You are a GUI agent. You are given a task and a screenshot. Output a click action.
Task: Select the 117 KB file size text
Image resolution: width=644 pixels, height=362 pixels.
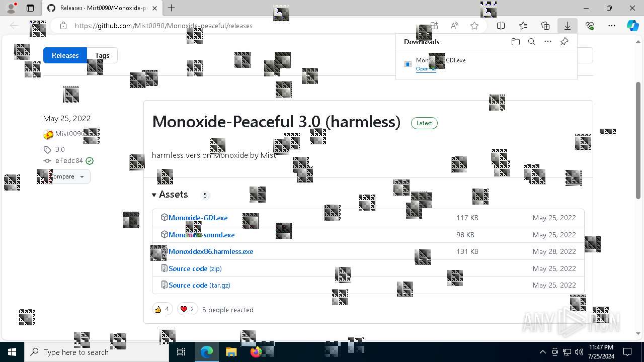coord(467,218)
